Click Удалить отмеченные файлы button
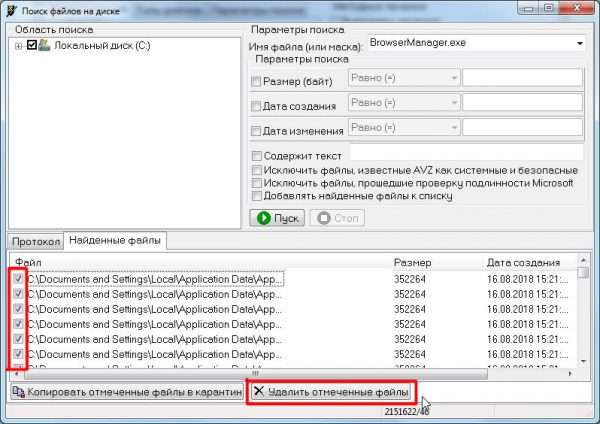 coord(331,392)
